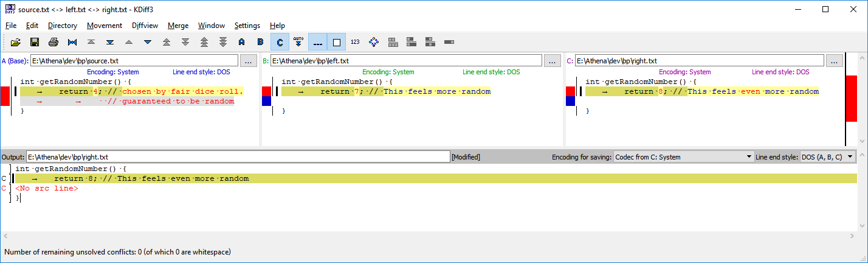The image size is (868, 263).
Task: Open the Merge menu
Action: (178, 26)
